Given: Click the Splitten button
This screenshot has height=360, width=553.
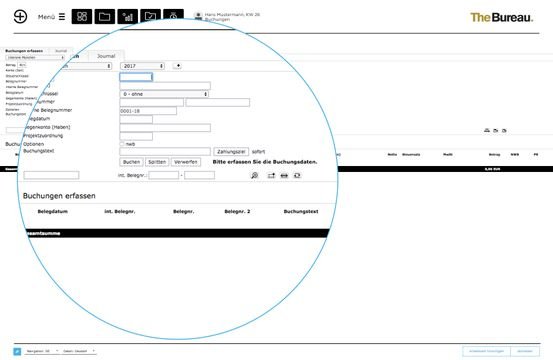Looking at the screenshot, I should (x=157, y=162).
